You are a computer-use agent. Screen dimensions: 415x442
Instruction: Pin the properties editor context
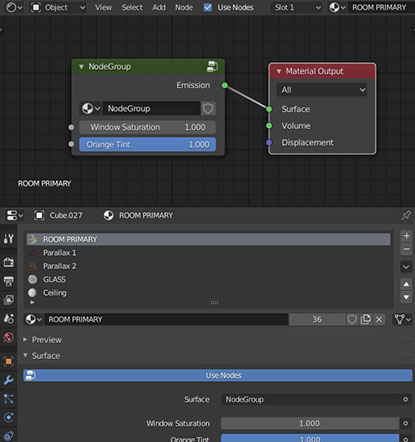(x=406, y=215)
